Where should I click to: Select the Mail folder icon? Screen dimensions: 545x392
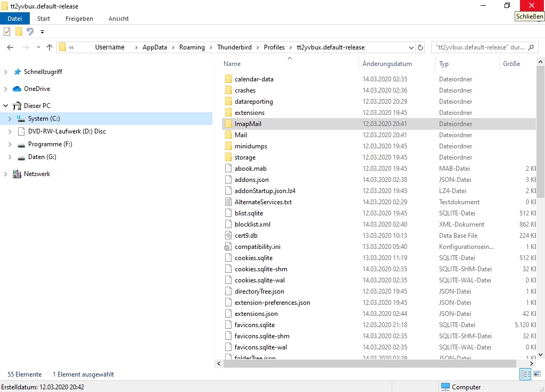(228, 135)
